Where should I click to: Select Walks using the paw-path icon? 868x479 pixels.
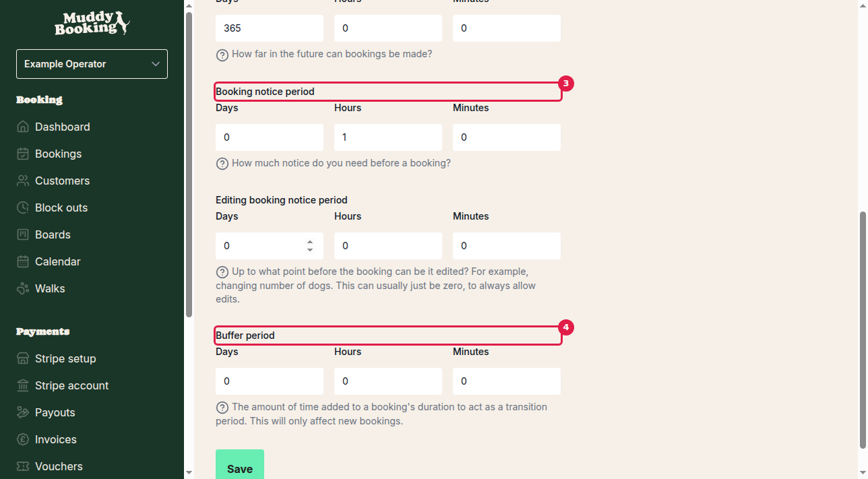click(x=22, y=288)
